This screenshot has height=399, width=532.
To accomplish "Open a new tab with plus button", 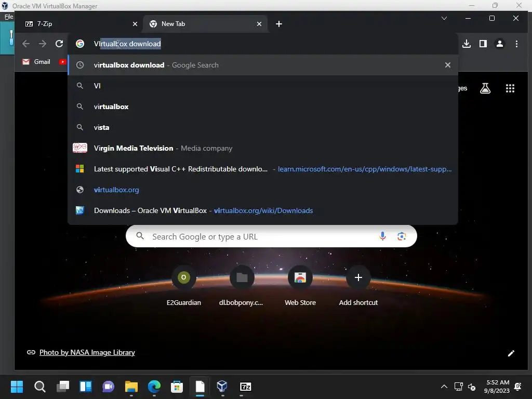I will (x=279, y=24).
